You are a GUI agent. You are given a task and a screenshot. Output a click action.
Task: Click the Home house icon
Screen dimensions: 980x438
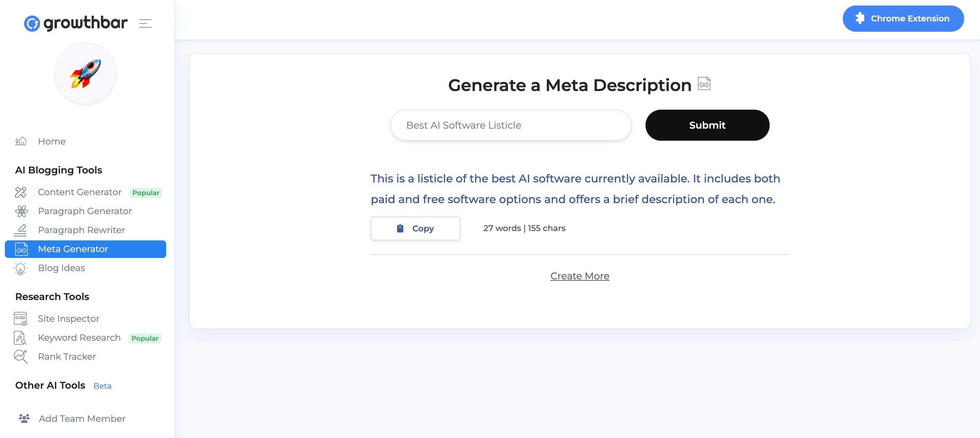click(21, 141)
